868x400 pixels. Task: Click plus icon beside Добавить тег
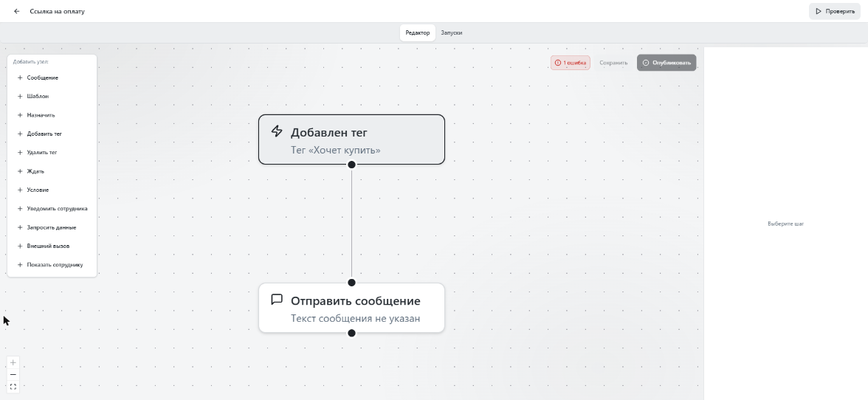click(20, 134)
